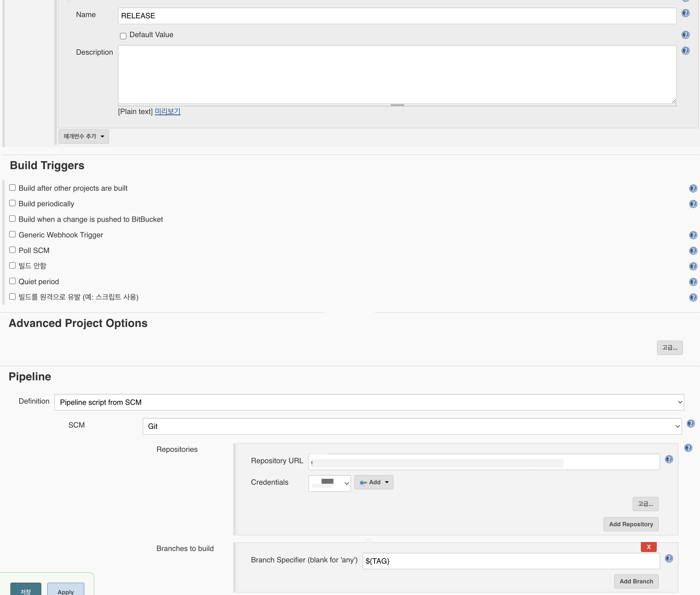Image resolution: width=700 pixels, height=595 pixels.
Task: Click the Description textarea resize handle bar
Action: [x=397, y=105]
